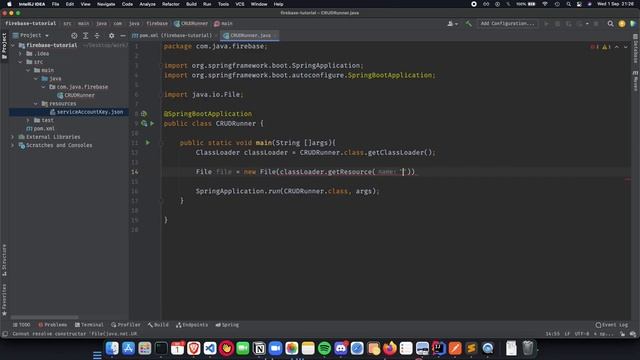Open the TODO tool window

tap(22, 325)
